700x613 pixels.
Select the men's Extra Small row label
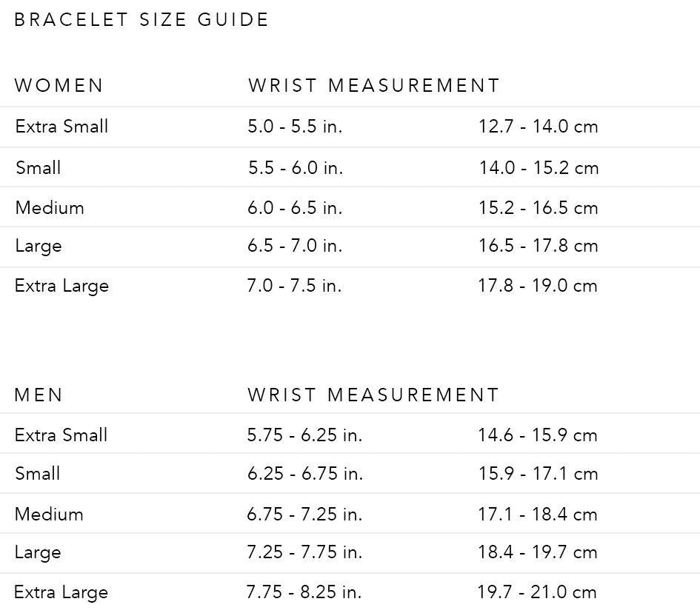pos(61,435)
